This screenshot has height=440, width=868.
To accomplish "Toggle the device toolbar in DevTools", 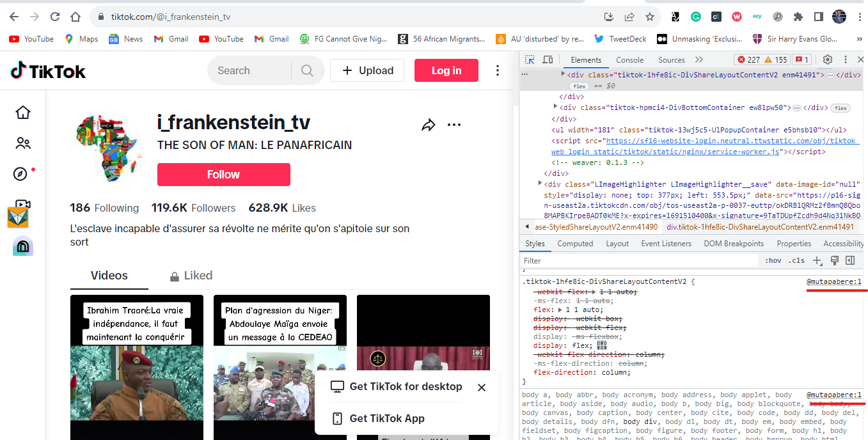I will pyautogui.click(x=548, y=59).
